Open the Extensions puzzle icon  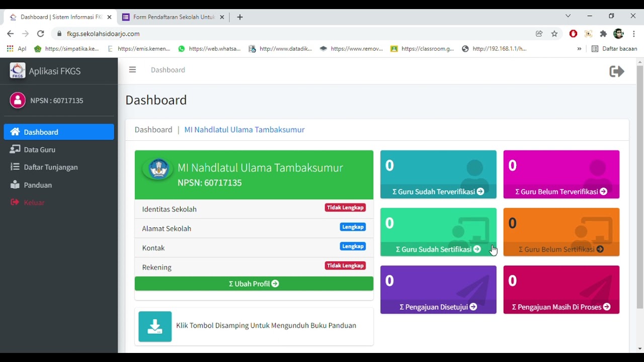coord(603,34)
